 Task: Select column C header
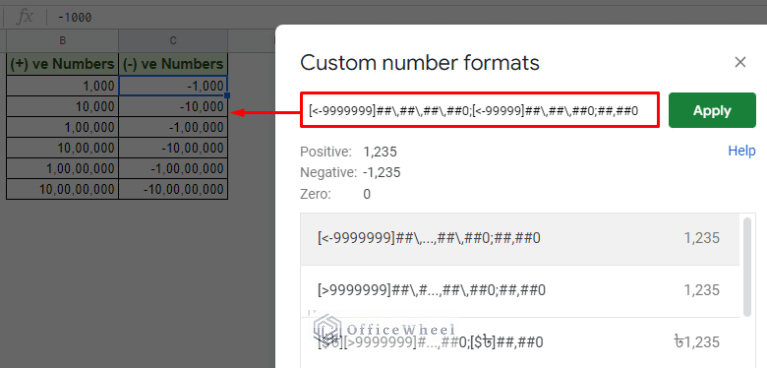(x=173, y=41)
